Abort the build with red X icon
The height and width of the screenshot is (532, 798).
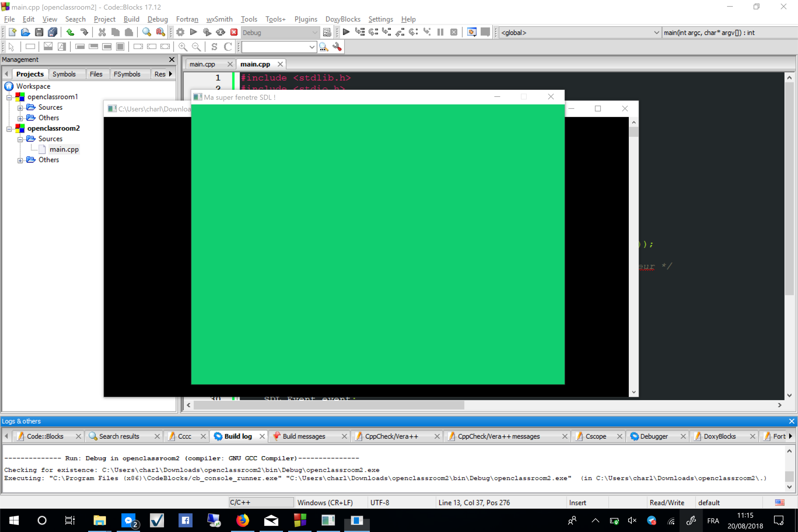coord(234,32)
